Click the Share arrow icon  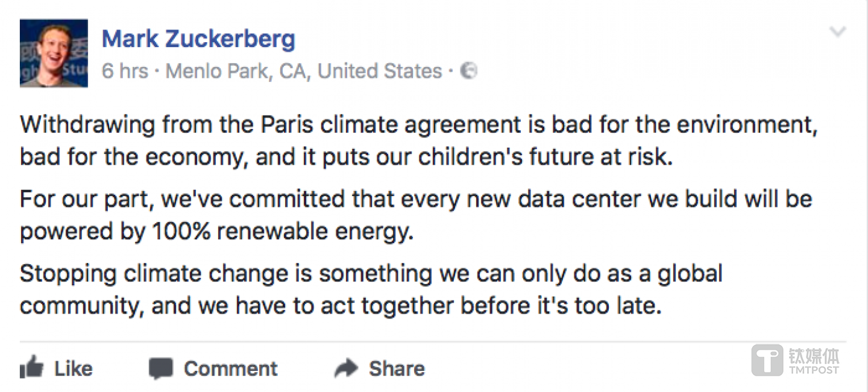[x=346, y=368]
